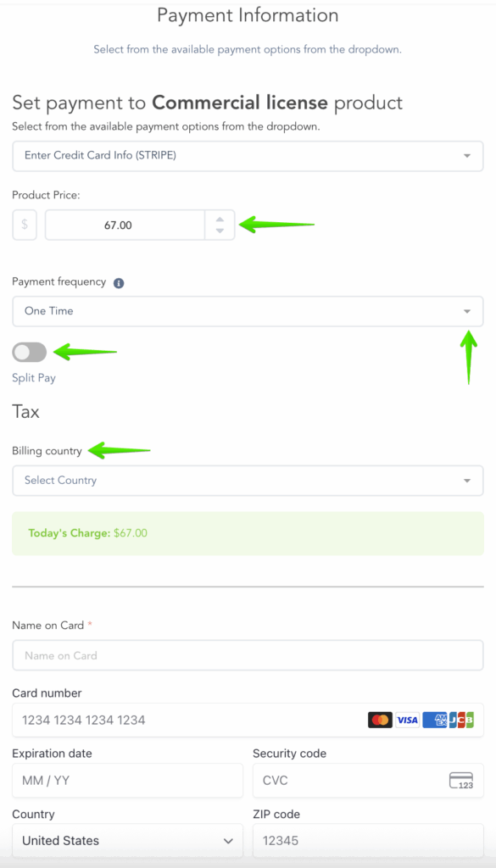Open the Select Country billing dropdown

click(x=248, y=481)
